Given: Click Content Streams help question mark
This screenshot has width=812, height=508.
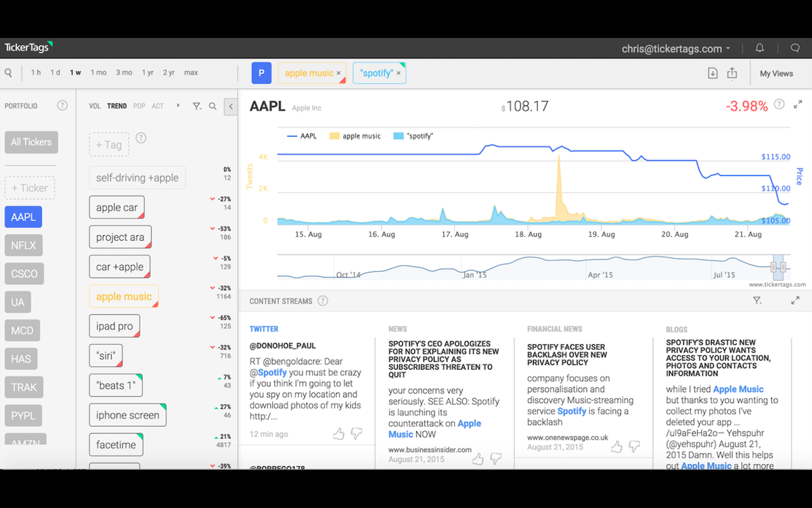Looking at the screenshot, I should click(x=323, y=301).
